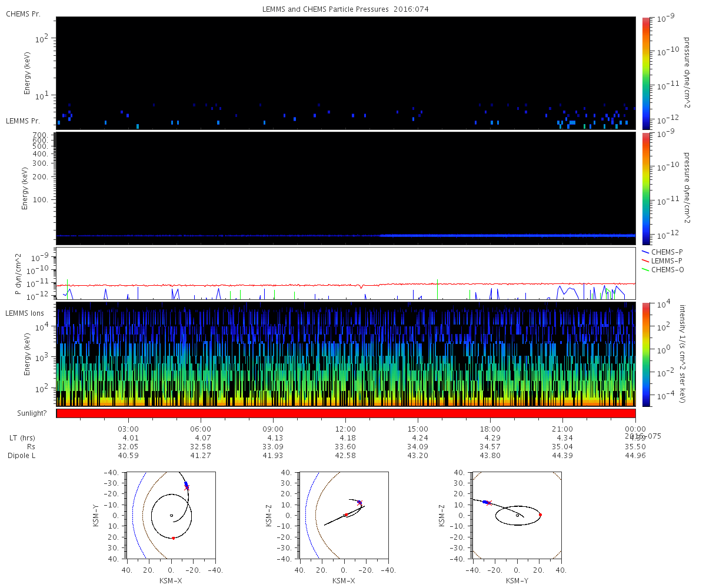
Task: Click the 12:00 time axis label
Action: pyautogui.click(x=345, y=429)
